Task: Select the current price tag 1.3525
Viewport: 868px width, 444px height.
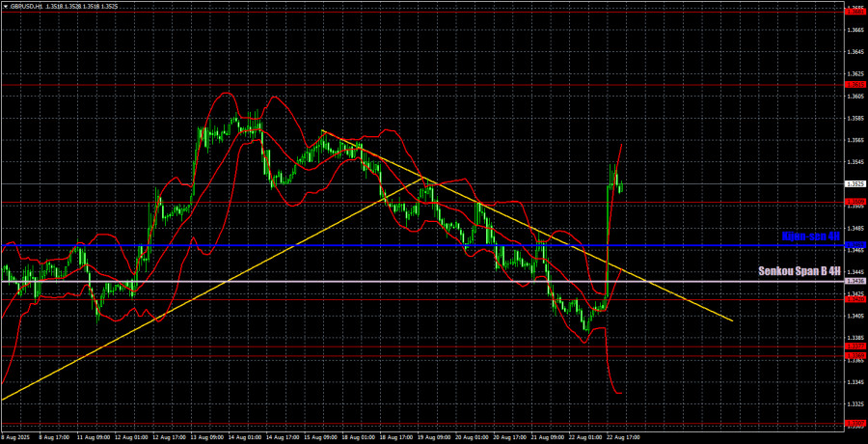Action: tap(854, 184)
